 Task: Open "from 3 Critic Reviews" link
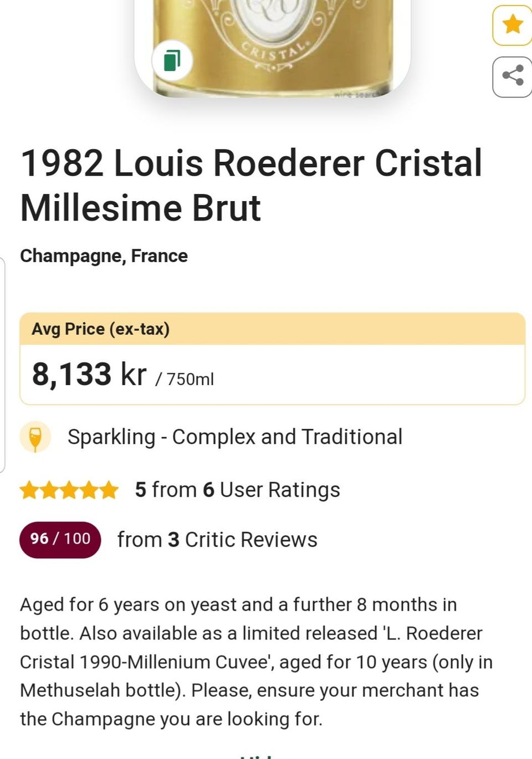tap(217, 540)
